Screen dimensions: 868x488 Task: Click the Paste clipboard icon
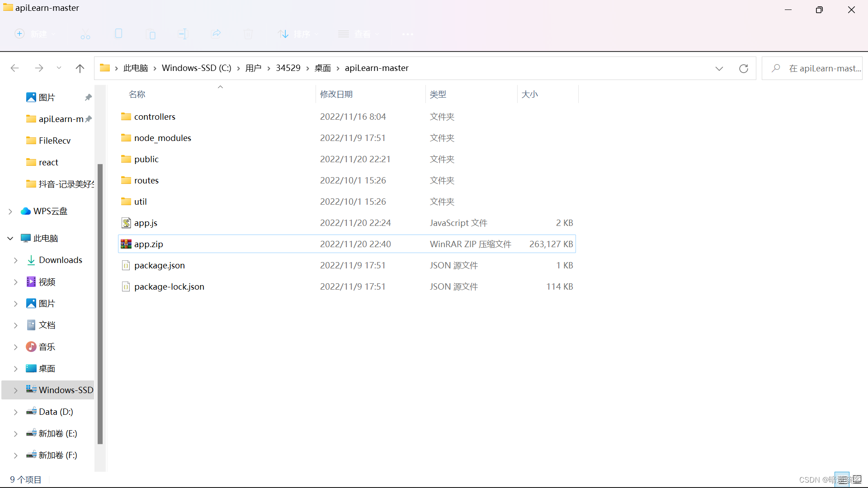coord(151,34)
